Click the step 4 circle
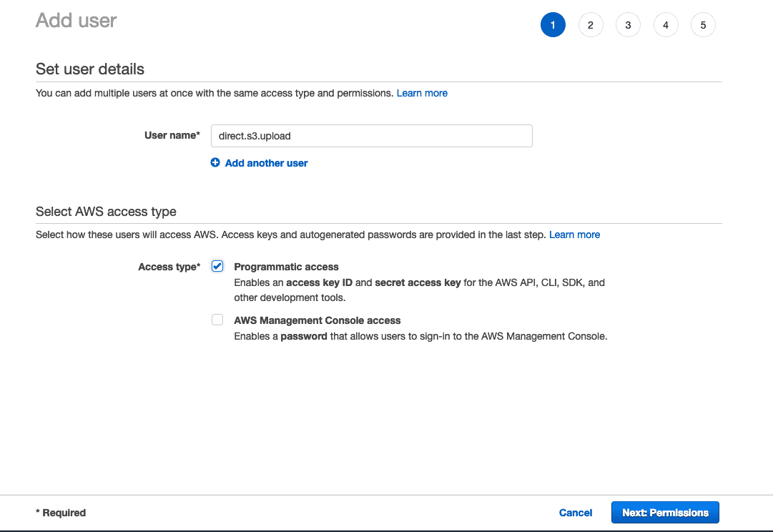773x532 pixels. [x=666, y=25]
